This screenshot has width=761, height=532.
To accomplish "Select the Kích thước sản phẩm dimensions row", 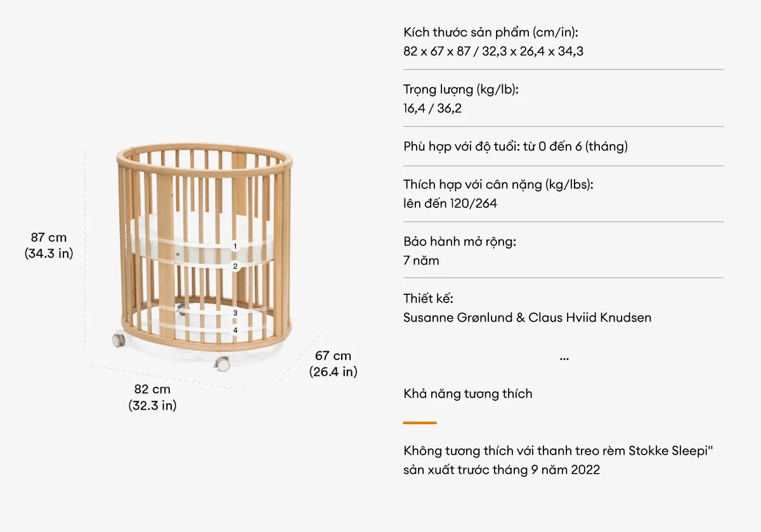I will pyautogui.click(x=563, y=42).
